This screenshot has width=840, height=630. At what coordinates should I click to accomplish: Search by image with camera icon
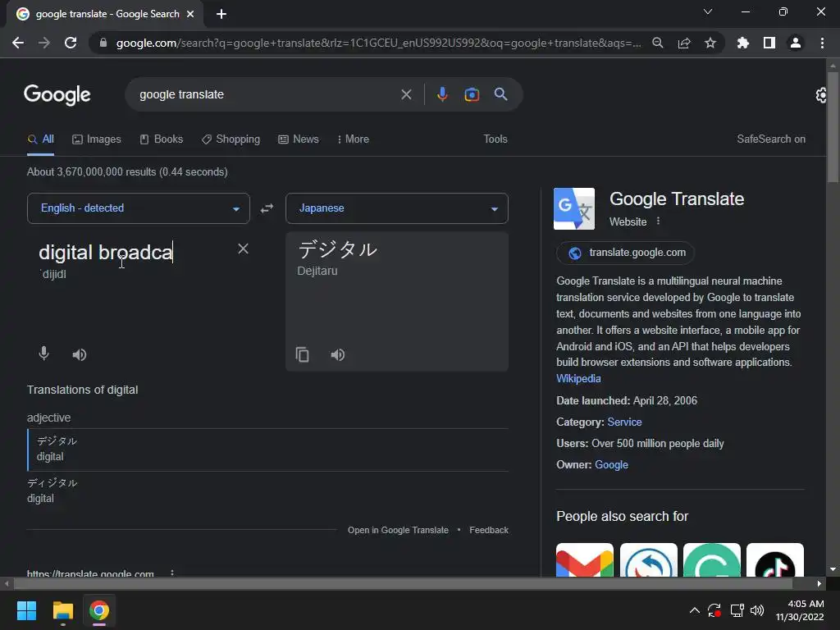472,94
